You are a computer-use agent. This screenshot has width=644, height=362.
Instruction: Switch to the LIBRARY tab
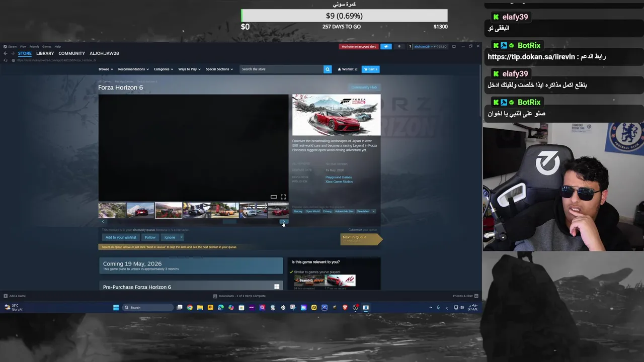[x=45, y=53]
